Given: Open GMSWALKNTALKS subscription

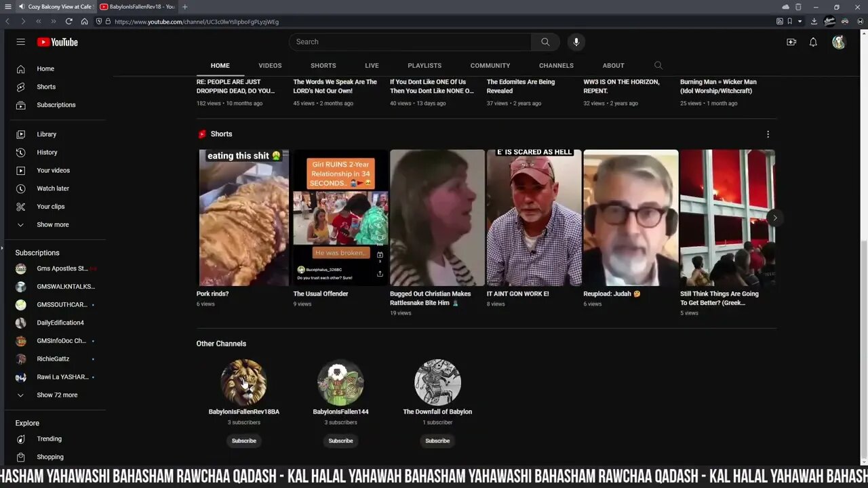Looking at the screenshot, I should (55, 287).
